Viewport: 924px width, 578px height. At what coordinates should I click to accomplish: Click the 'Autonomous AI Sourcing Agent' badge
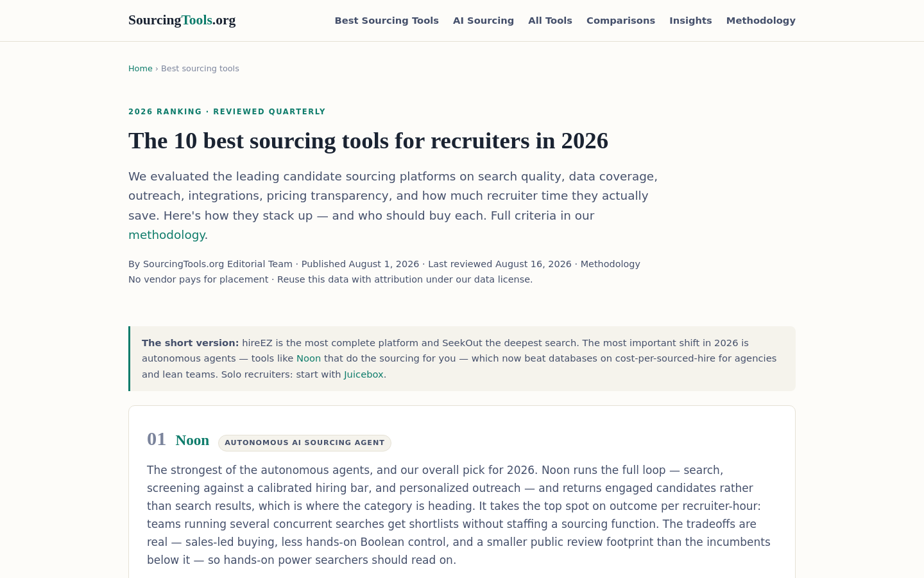point(305,442)
